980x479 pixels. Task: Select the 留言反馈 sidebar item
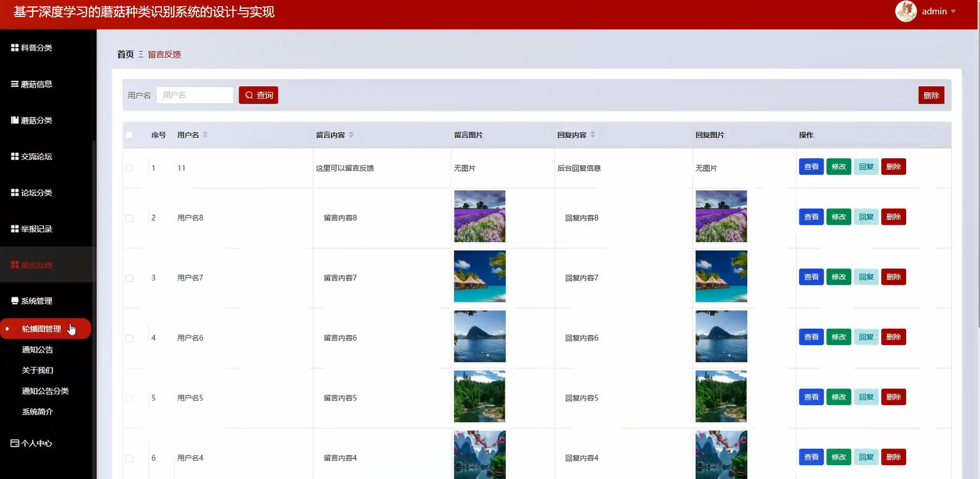pos(47,265)
